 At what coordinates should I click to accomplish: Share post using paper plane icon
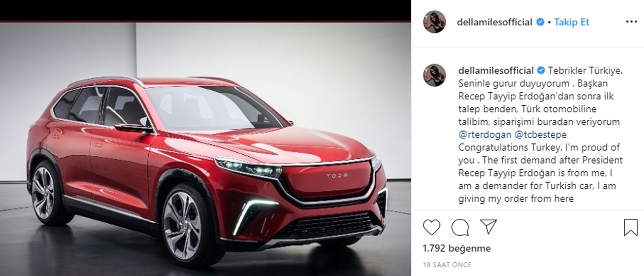pos(488,227)
